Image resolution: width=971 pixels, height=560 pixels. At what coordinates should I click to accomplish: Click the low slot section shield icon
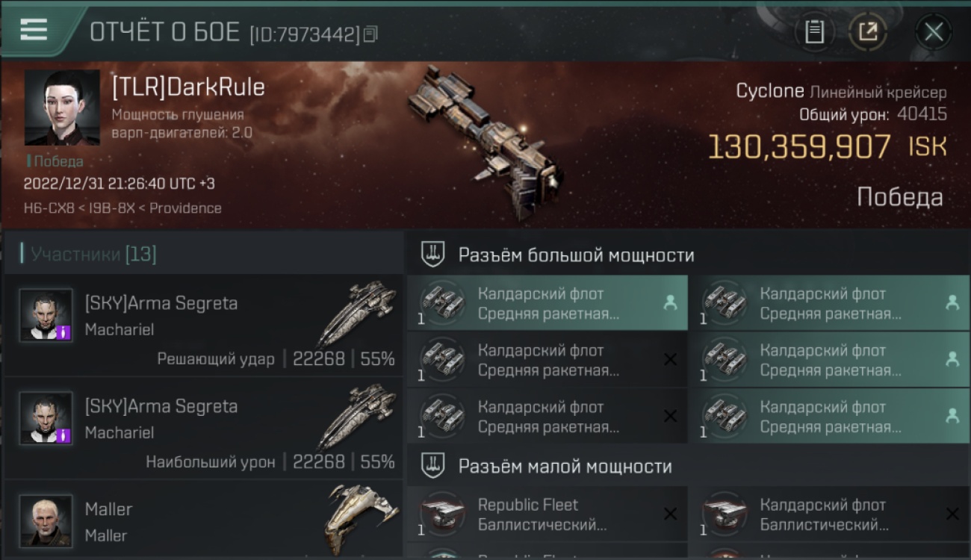pos(432,466)
